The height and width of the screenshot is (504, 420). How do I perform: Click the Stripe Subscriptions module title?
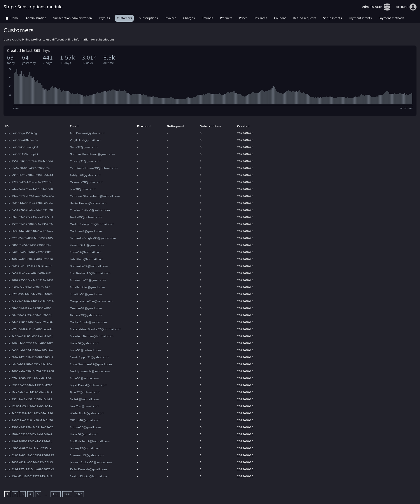(33, 7)
